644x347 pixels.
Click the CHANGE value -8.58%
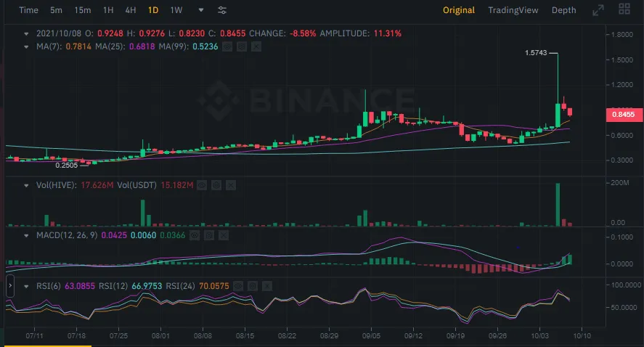[303, 33]
